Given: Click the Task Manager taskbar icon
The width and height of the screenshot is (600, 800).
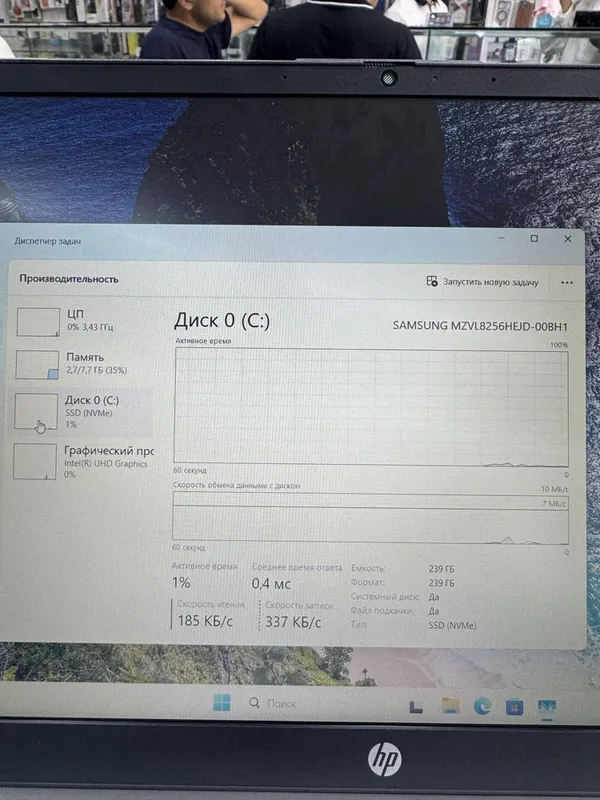Looking at the screenshot, I should (x=547, y=708).
